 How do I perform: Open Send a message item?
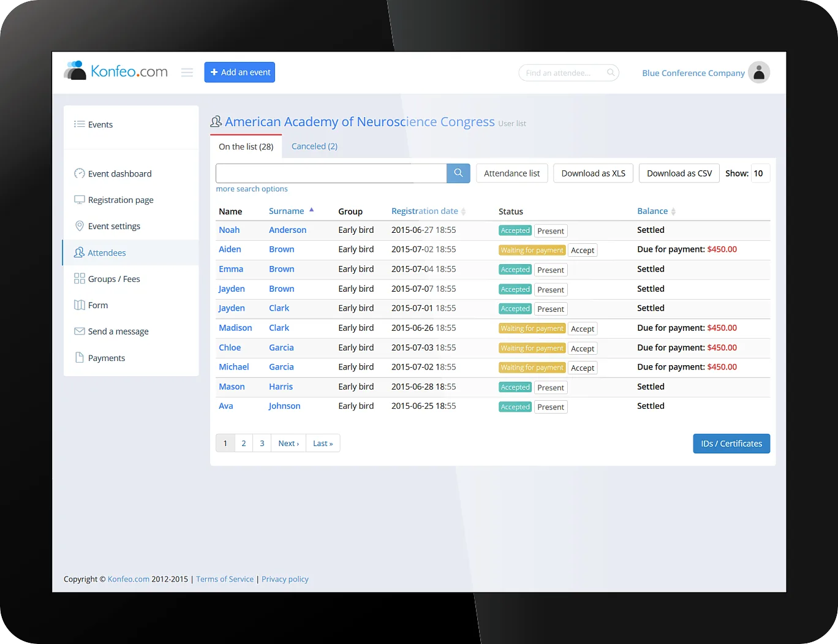(118, 331)
